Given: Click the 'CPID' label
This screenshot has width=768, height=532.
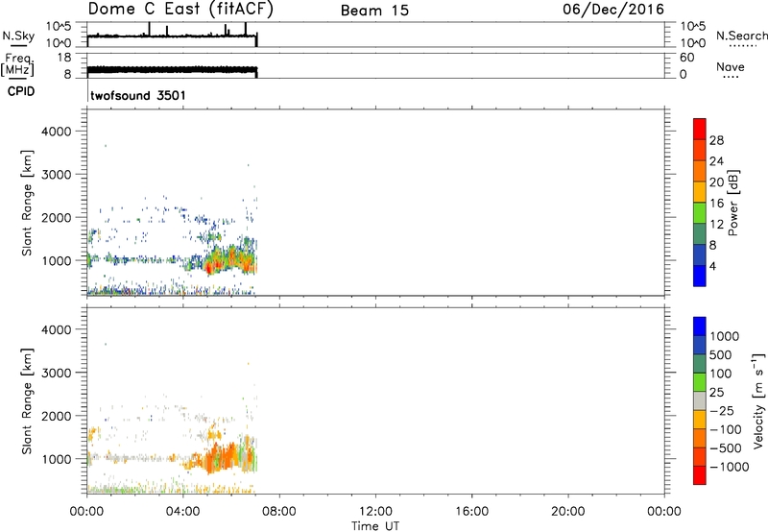Looking at the screenshot, I should (x=21, y=92).
